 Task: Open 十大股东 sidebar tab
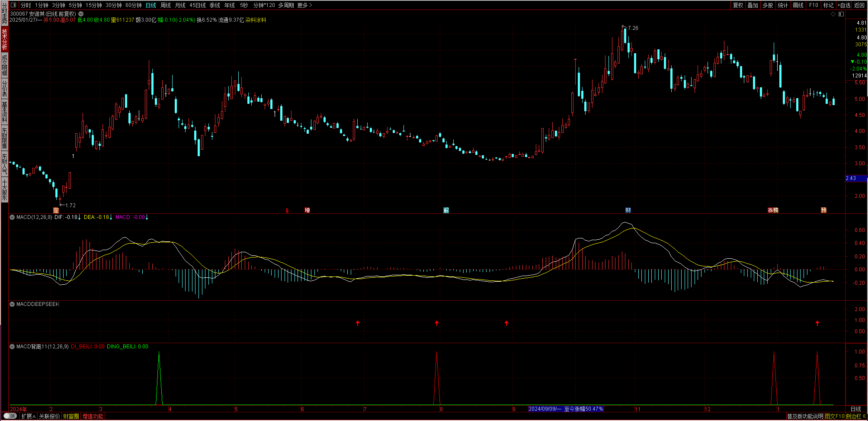point(4,190)
